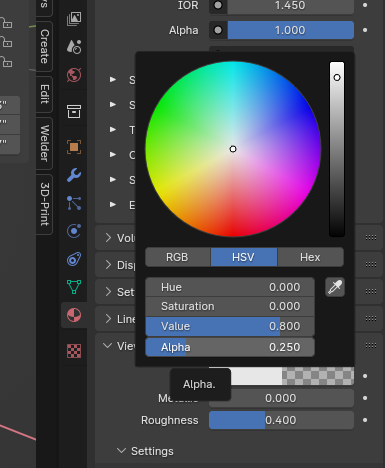
Task: Open the Object Constraints tab icon
Action: tap(74, 259)
